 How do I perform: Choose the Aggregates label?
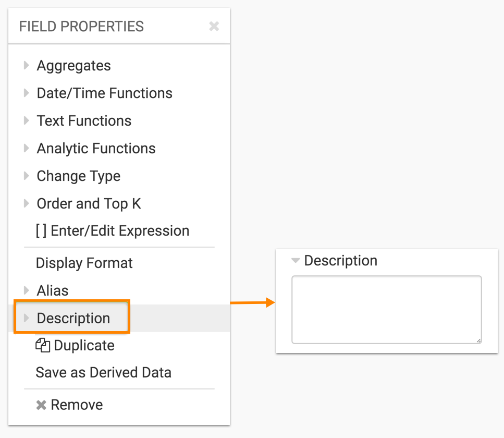pyautogui.click(x=73, y=66)
